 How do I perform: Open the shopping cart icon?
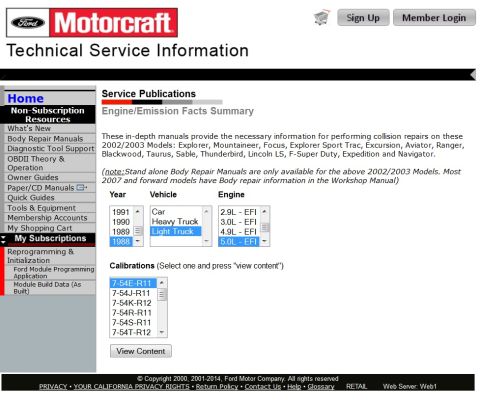pyautogui.click(x=322, y=17)
